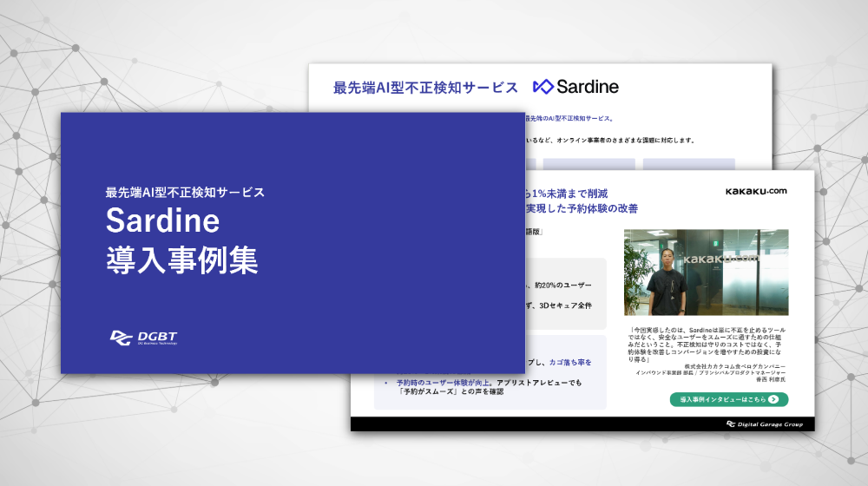Click the '株式会社カカクコム食べログカンパニー' attribution line

click(734, 366)
